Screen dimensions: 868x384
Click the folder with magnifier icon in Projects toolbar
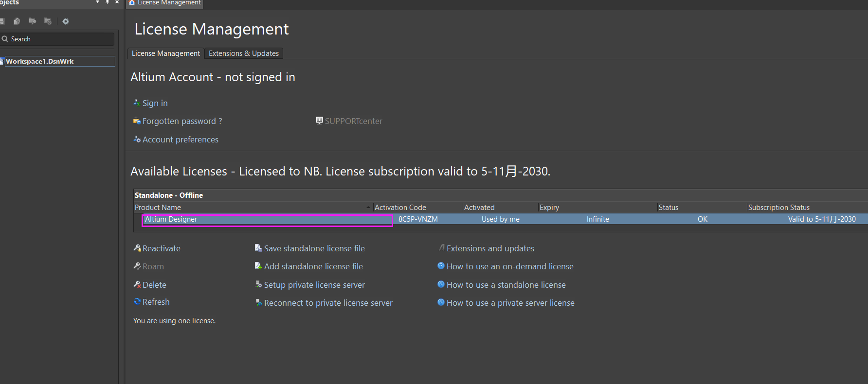click(x=33, y=21)
